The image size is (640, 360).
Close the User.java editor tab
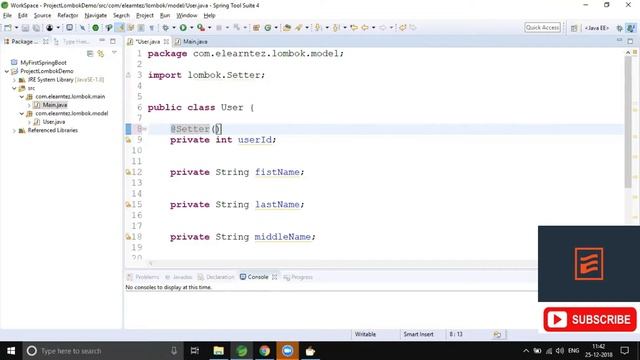point(166,42)
